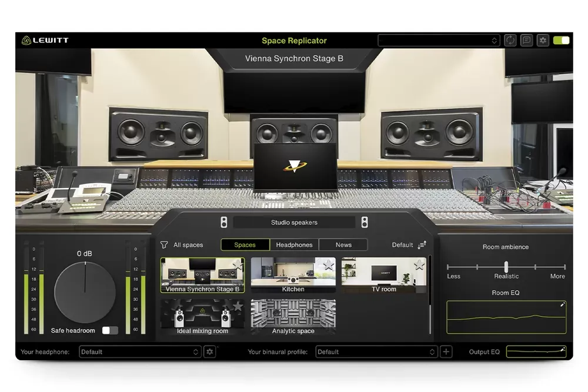
Task: Click the Space Replicator title text
Action: pos(294,41)
